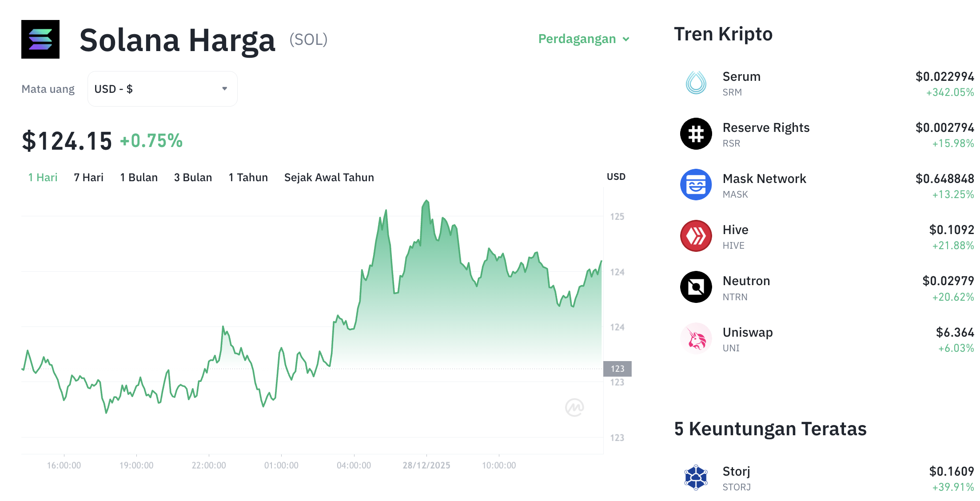
Task: Click the Reserve Rights icon
Action: (x=695, y=134)
